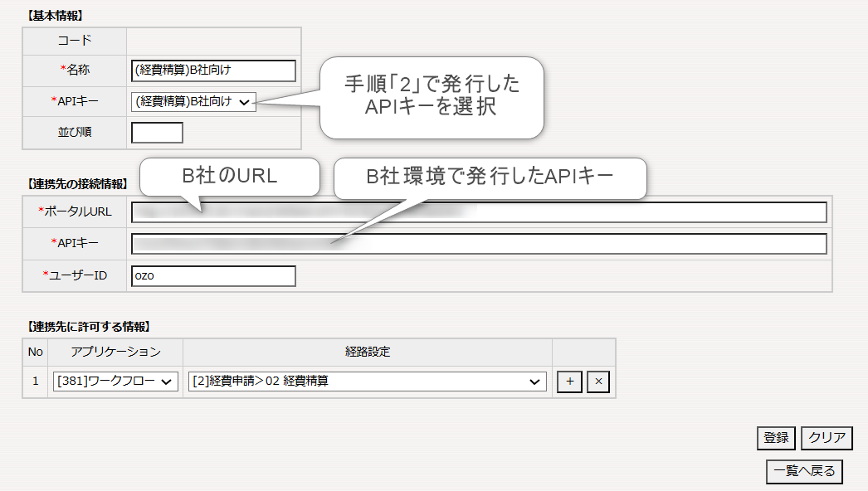The height and width of the screenshot is (491, 868).
Task: Go back using the 一覧へ戻る button
Action: (x=804, y=471)
